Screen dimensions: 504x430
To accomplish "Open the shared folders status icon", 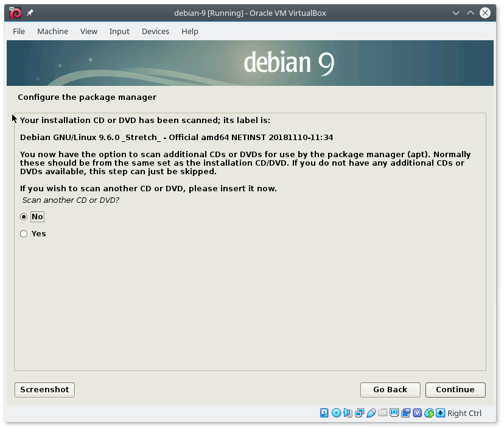I will pyautogui.click(x=382, y=413).
